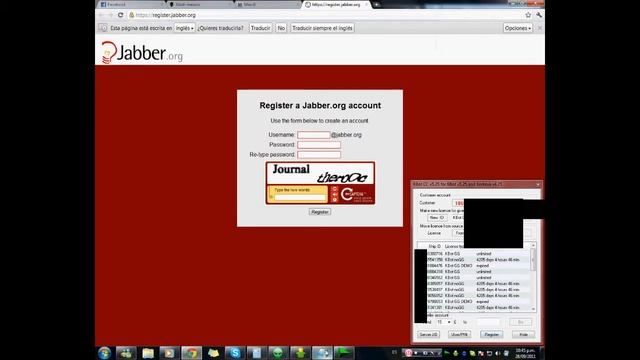640x360 pixels.
Task: Open the Chrome wrench settings menu
Action: [x=539, y=15]
